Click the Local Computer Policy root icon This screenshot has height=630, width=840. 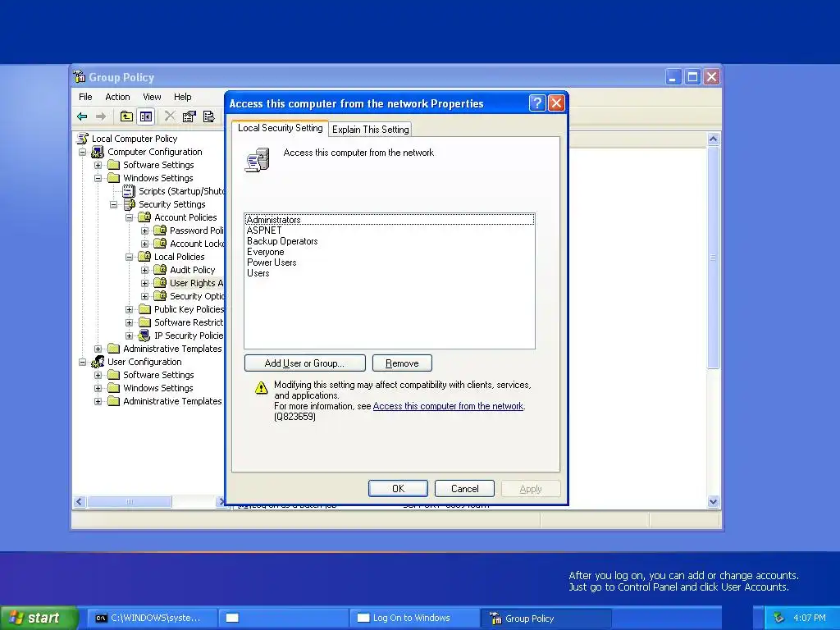coord(83,138)
